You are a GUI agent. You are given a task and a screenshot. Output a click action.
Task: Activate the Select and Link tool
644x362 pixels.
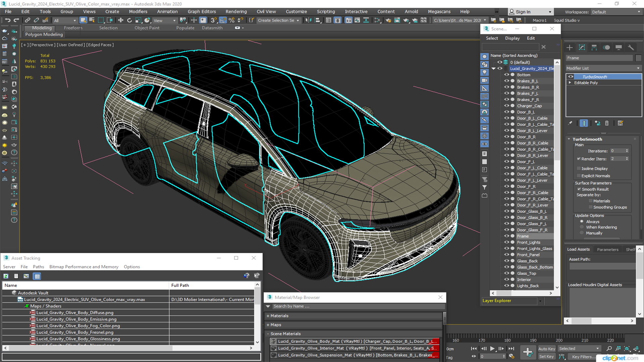pyautogui.click(x=28, y=20)
